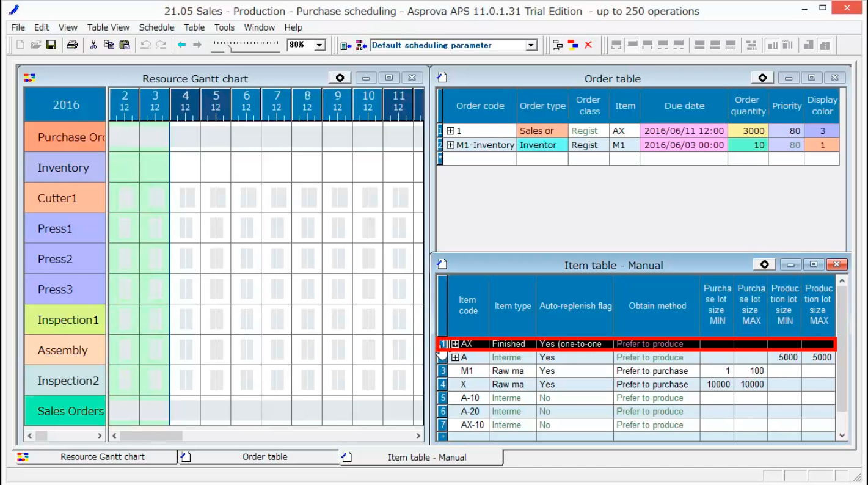Click the Copy toolbar icon
Screen dimensions: 868x485
pos(109,45)
